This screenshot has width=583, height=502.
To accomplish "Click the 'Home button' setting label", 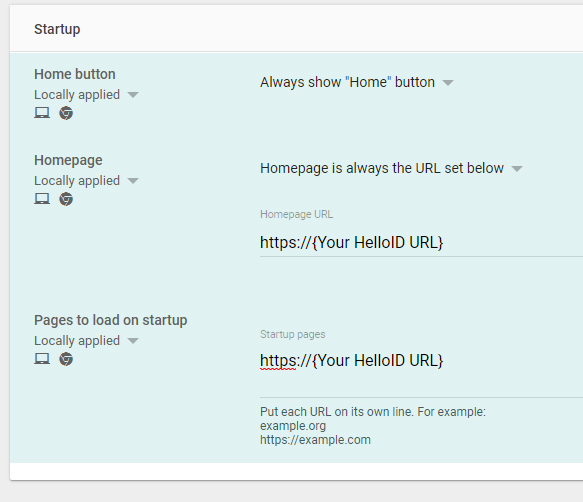I will click(x=75, y=74).
